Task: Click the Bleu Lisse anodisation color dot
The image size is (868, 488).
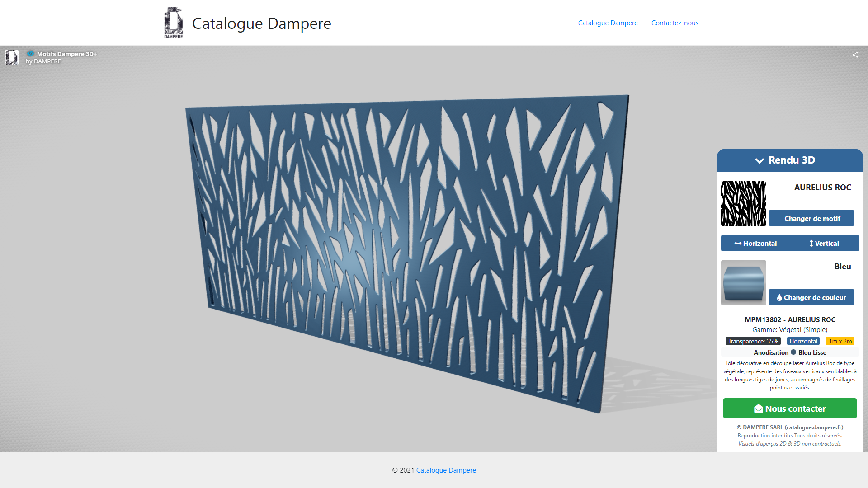Action: (x=793, y=352)
